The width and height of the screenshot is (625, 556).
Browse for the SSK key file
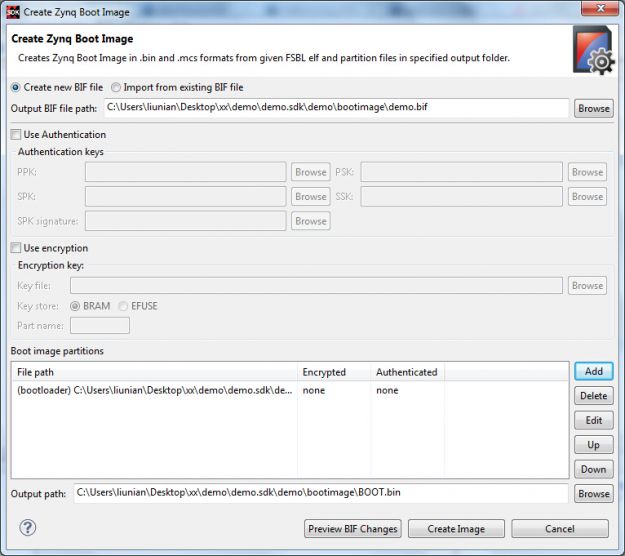587,196
